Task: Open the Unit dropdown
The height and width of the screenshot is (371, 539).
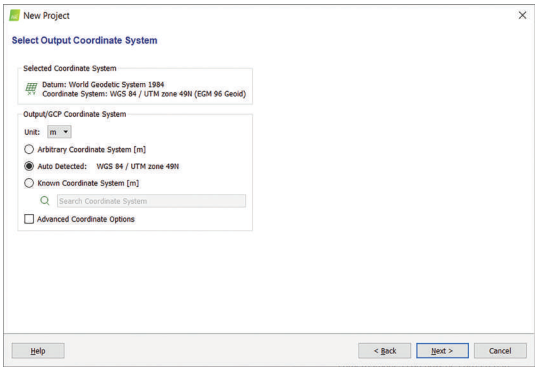Action: (59, 132)
